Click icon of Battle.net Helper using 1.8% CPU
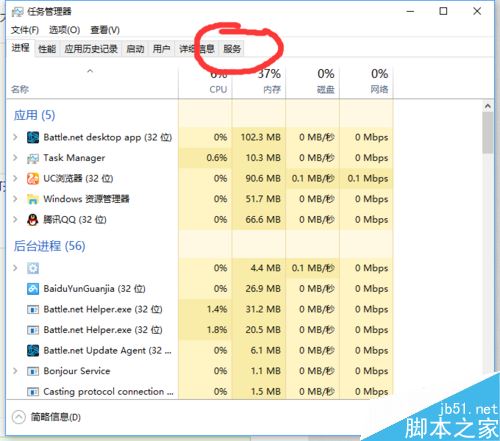This screenshot has width=500, height=441. (x=33, y=330)
